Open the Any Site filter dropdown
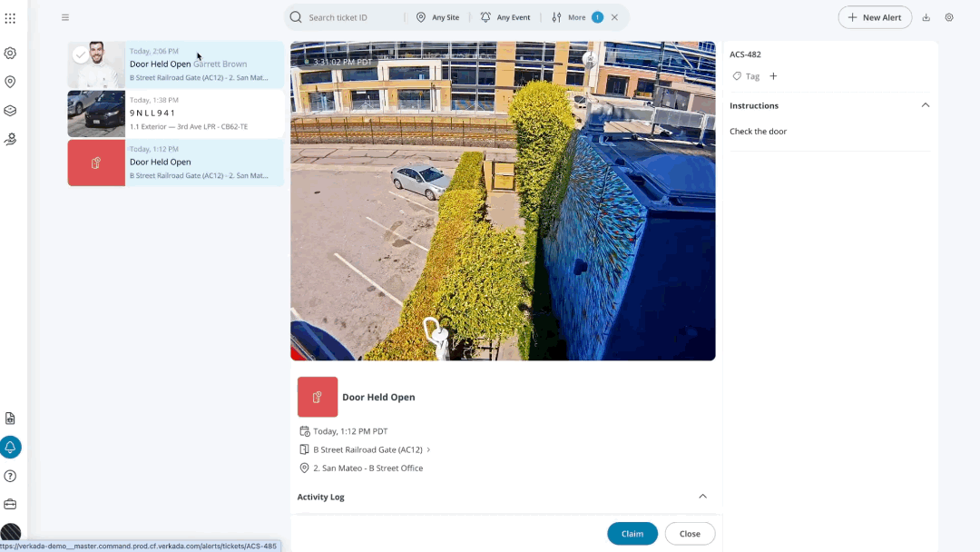 click(437, 17)
